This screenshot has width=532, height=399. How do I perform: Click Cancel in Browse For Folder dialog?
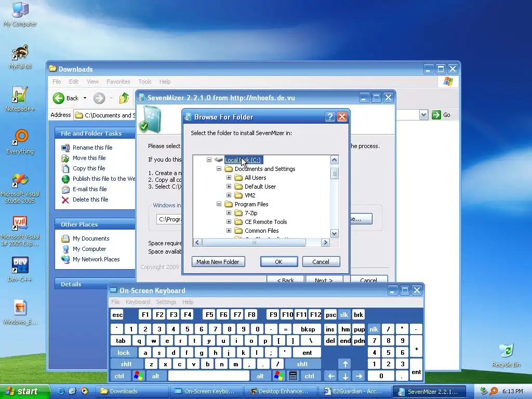pyautogui.click(x=321, y=262)
